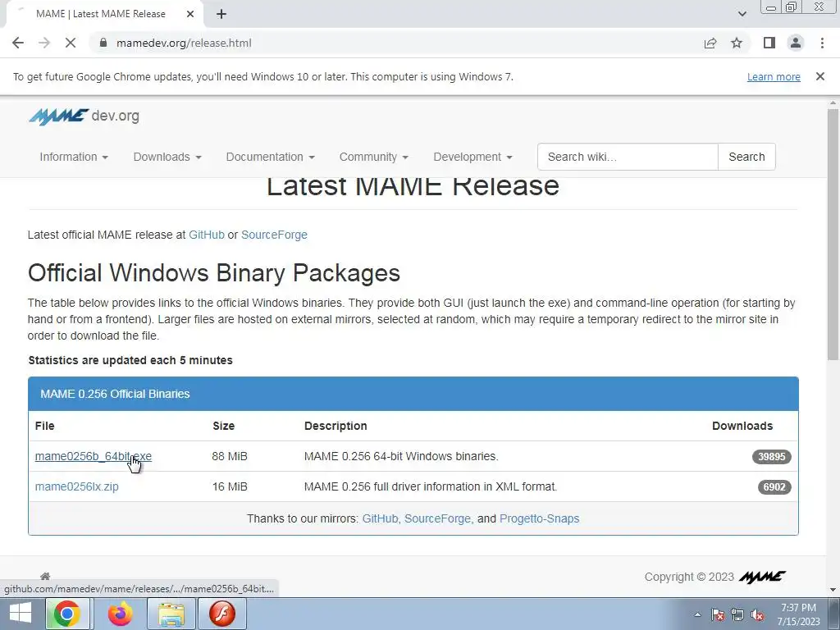Click the Search button
Image resolution: width=840 pixels, height=630 pixels.
[x=746, y=157]
